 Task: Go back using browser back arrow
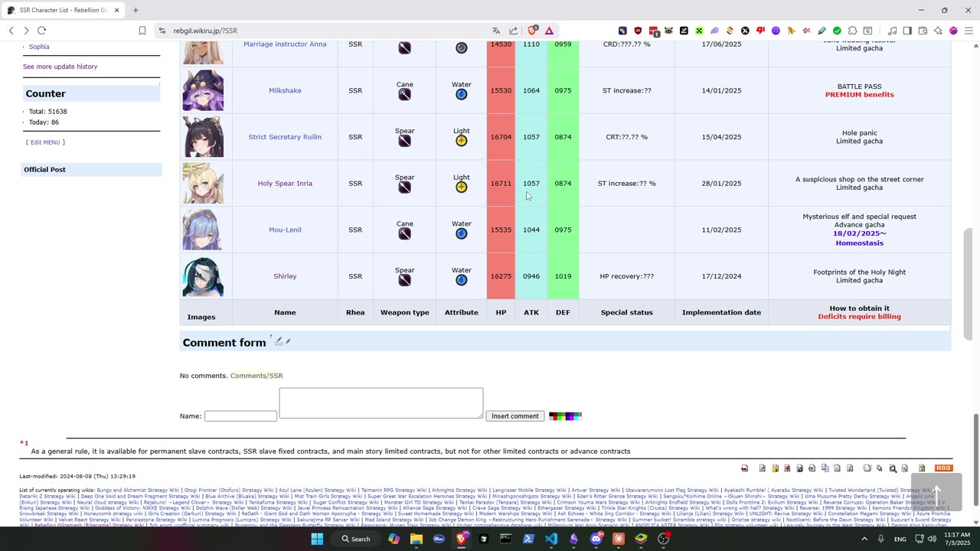click(x=11, y=31)
